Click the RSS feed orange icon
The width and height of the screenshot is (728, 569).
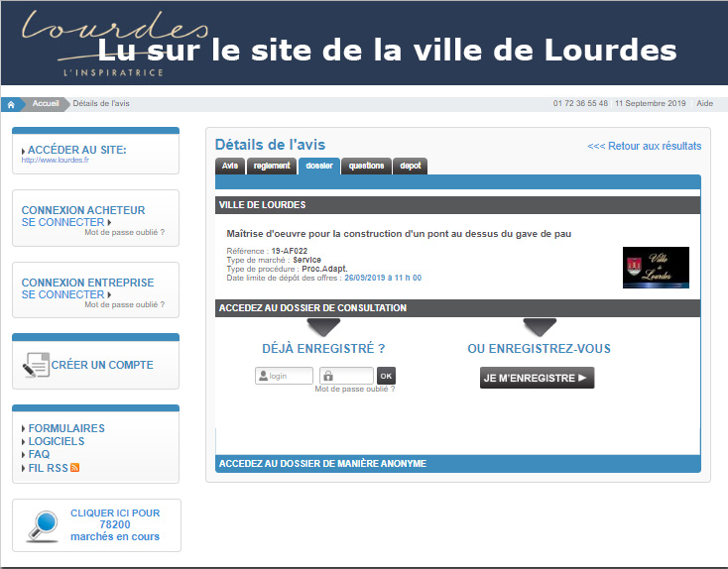point(74,468)
